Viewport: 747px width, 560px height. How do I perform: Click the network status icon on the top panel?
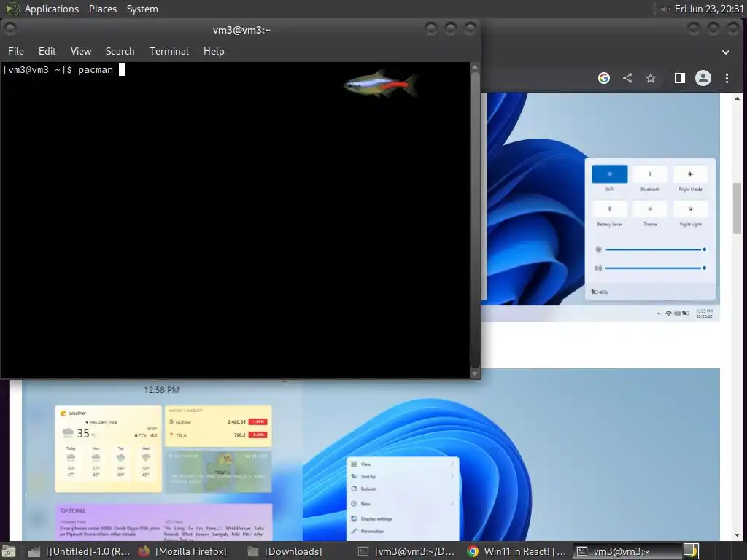click(x=664, y=9)
